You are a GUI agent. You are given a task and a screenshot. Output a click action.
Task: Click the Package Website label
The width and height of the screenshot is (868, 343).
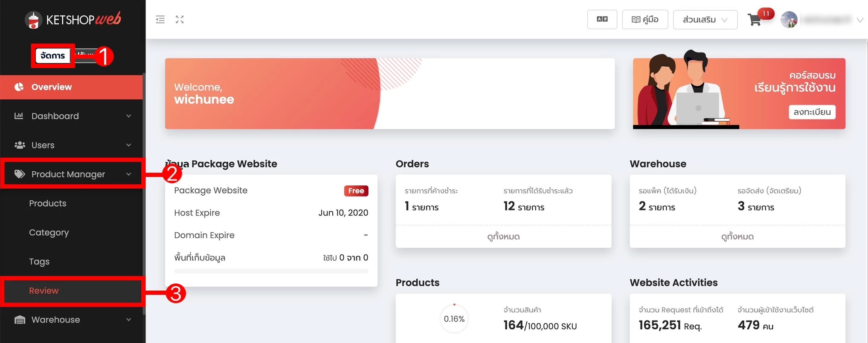[211, 190]
